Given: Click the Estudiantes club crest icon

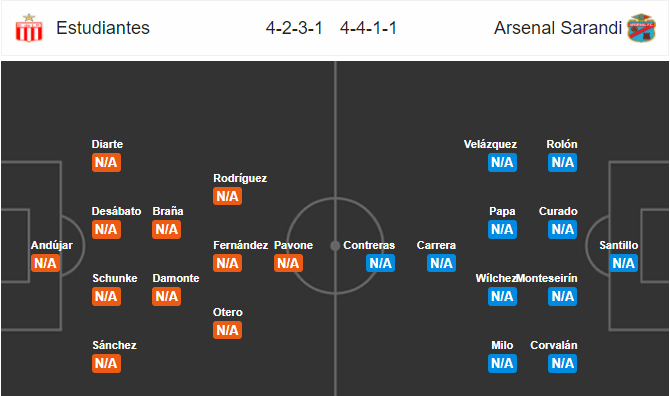Looking at the screenshot, I should coord(29,28).
